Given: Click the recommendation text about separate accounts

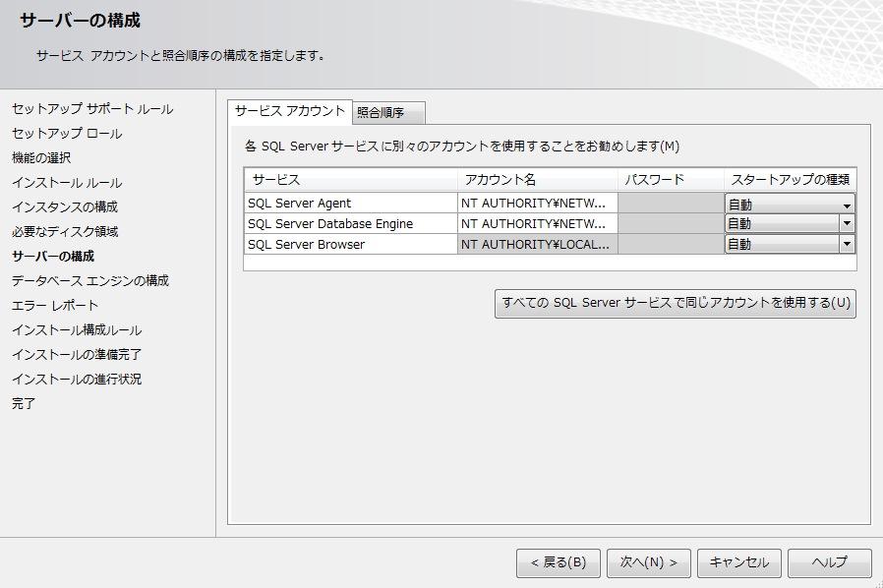Looking at the screenshot, I should (x=462, y=147).
